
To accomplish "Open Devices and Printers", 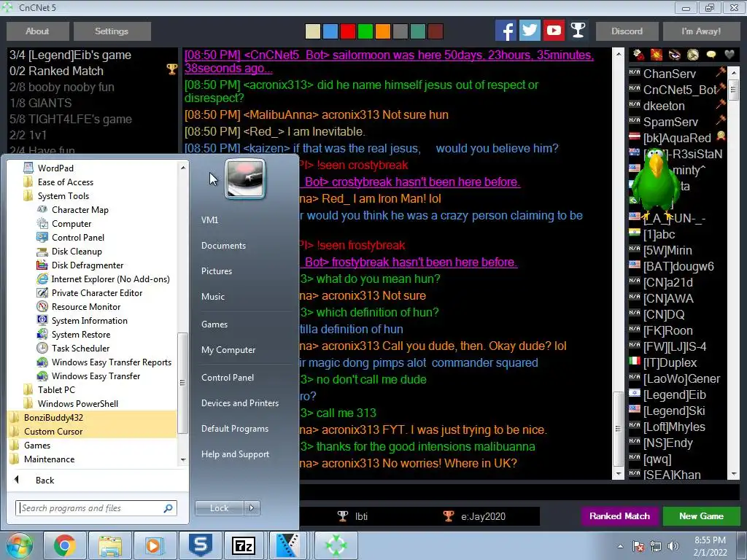I will coord(239,403).
